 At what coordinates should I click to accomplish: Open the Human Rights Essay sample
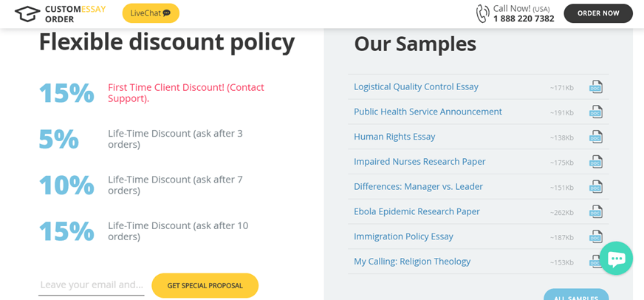tap(394, 137)
